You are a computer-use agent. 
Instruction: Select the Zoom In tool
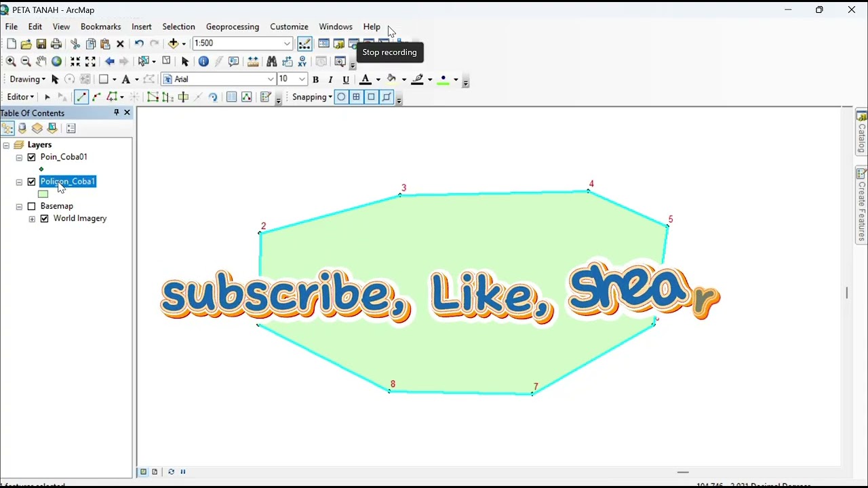11,62
